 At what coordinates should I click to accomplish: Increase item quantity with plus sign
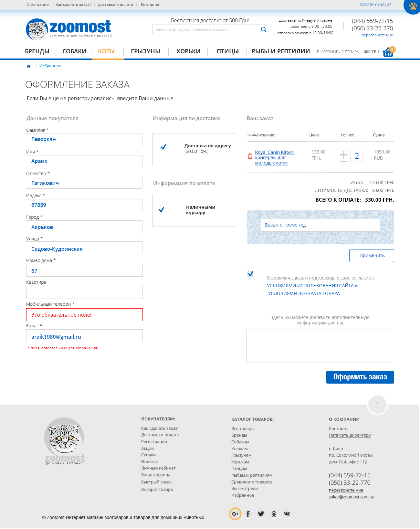tap(343, 154)
